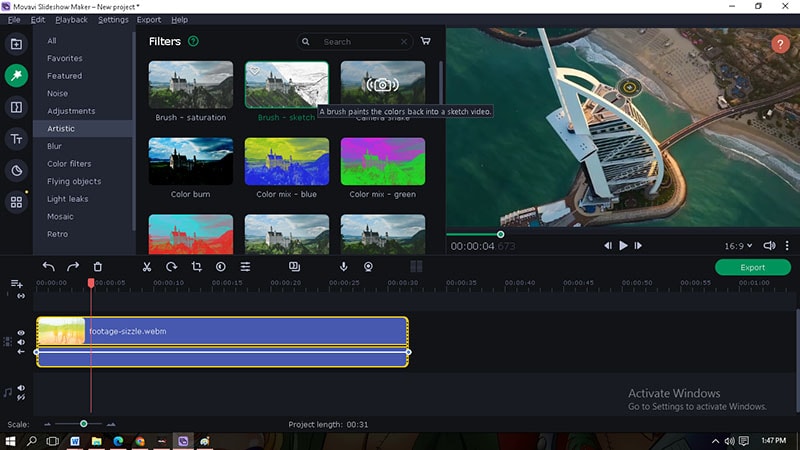Open the Titles panel icon
The width and height of the screenshot is (800, 450).
(x=16, y=139)
